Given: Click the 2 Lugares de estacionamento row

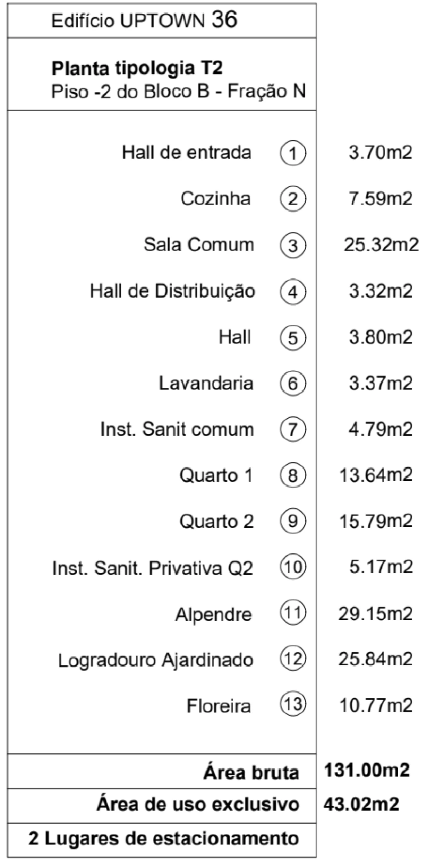Looking at the screenshot, I should [162, 840].
